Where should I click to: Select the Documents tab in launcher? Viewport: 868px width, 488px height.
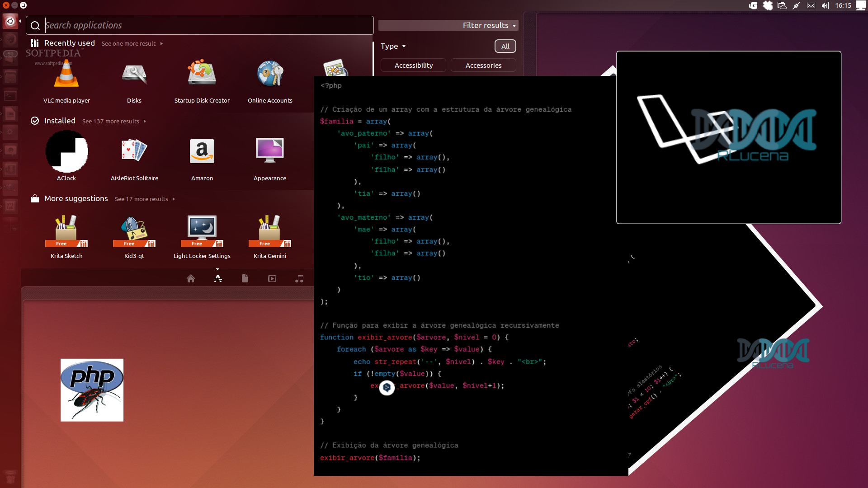click(245, 278)
